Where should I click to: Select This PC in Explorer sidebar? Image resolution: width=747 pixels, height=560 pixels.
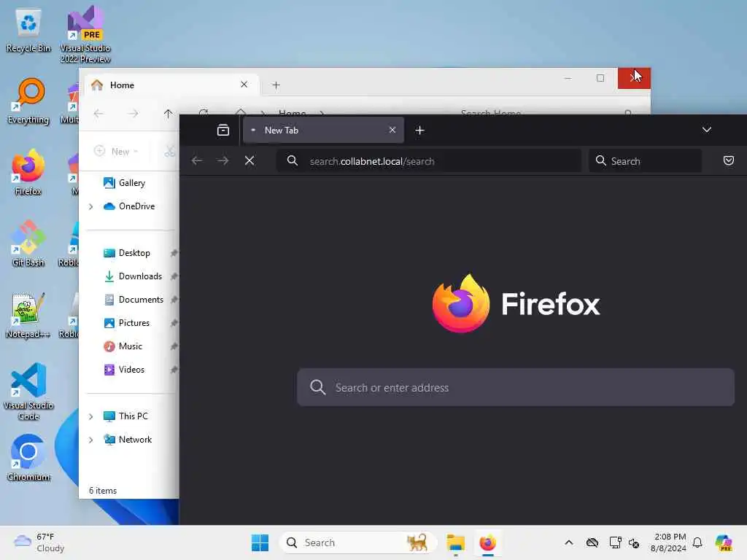(125, 416)
